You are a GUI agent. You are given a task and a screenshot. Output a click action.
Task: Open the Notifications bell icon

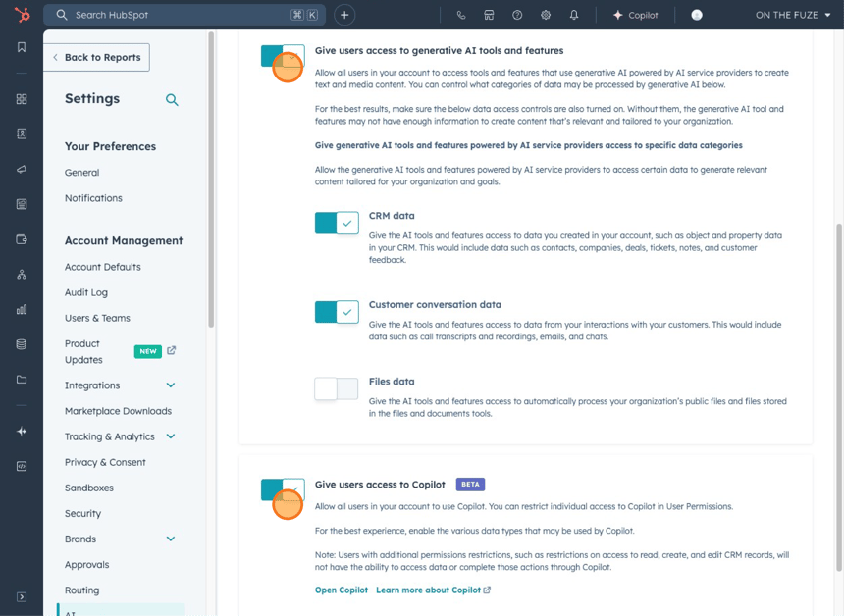coord(574,15)
